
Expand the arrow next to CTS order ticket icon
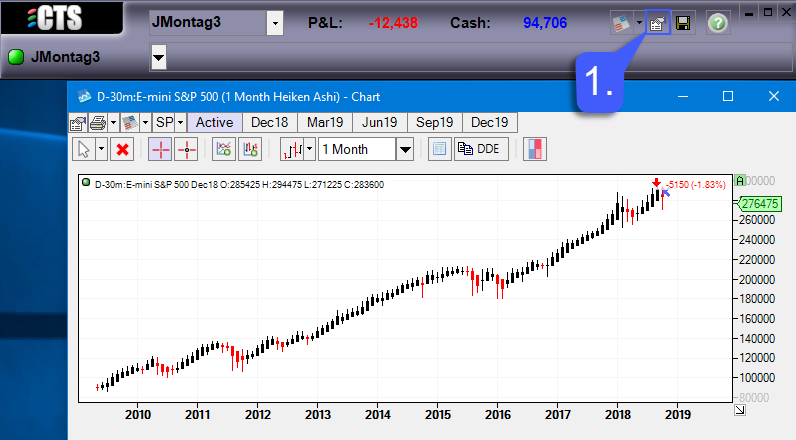tap(639, 23)
